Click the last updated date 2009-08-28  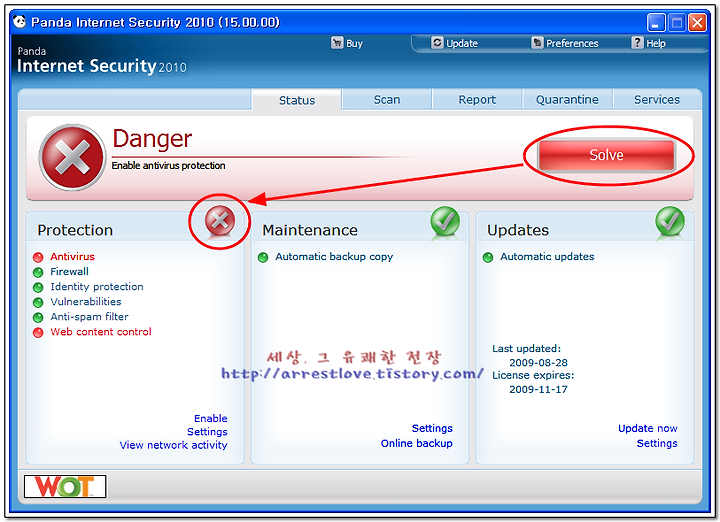tap(538, 362)
